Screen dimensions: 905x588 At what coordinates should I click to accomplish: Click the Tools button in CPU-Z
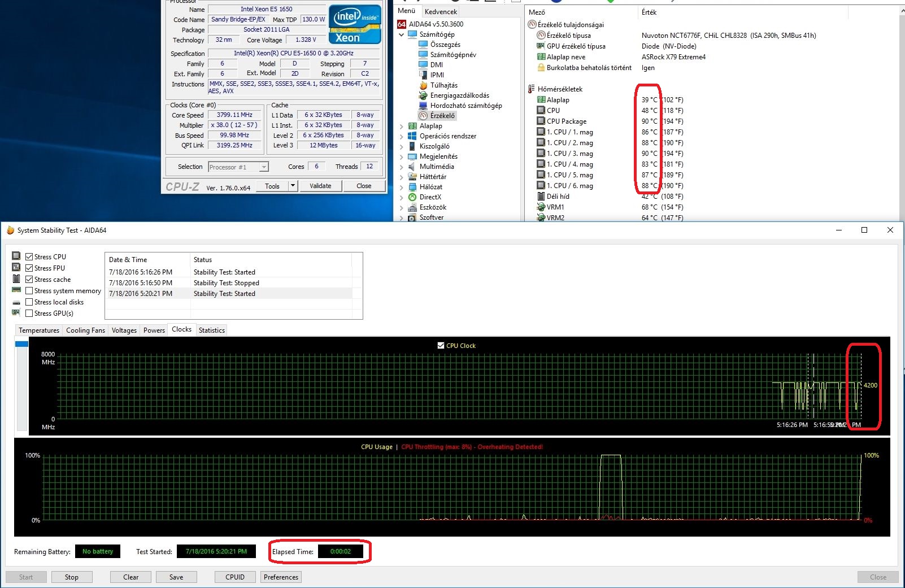[x=272, y=186]
